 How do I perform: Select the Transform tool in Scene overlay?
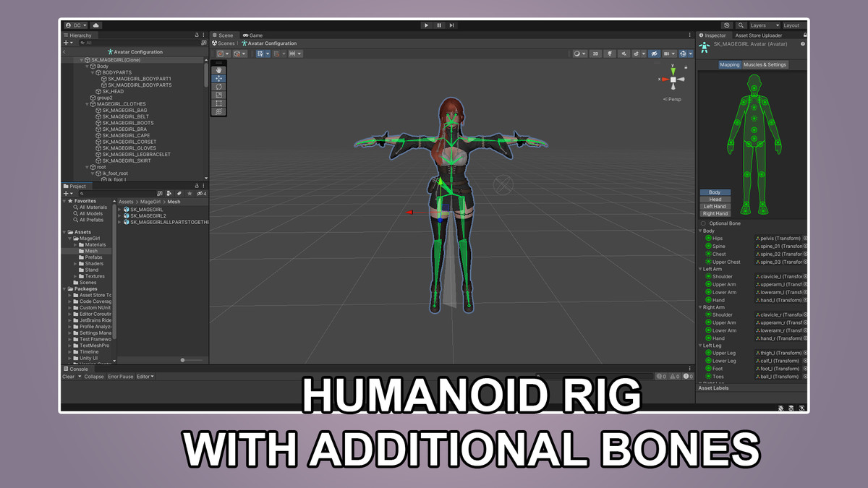pos(219,111)
